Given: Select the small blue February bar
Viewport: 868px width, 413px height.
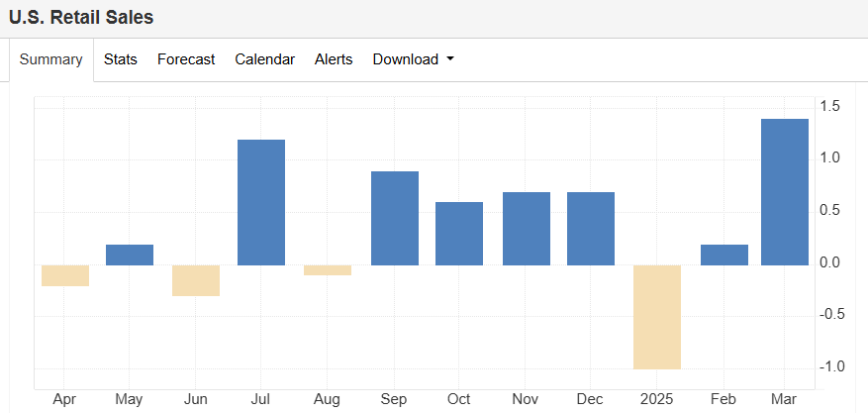Looking at the screenshot, I should pyautogui.click(x=723, y=255).
